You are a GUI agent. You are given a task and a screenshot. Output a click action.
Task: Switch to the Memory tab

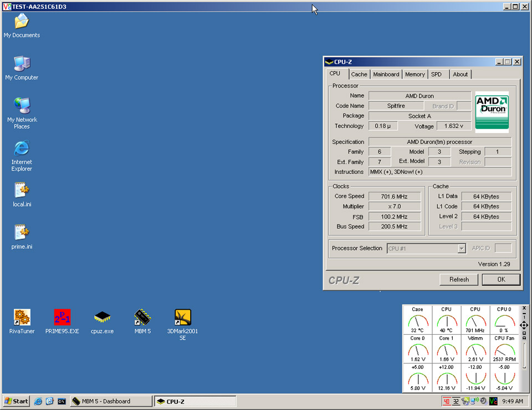(415, 74)
